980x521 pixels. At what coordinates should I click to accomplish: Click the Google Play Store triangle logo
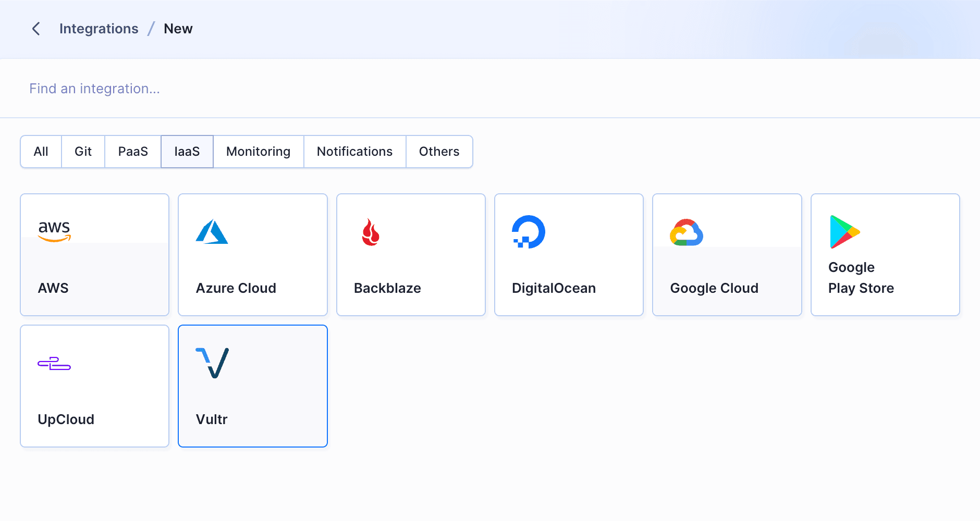point(844,232)
